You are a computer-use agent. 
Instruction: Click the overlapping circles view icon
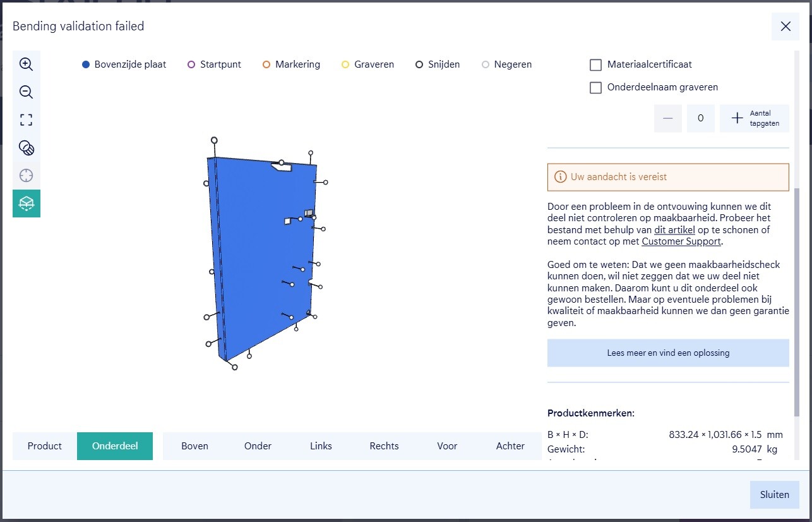26,148
